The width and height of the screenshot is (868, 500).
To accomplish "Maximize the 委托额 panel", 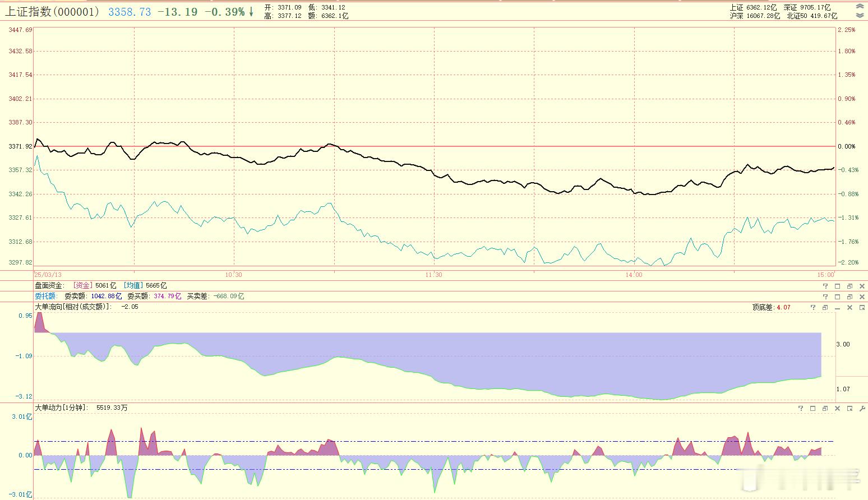I will point(837,297).
